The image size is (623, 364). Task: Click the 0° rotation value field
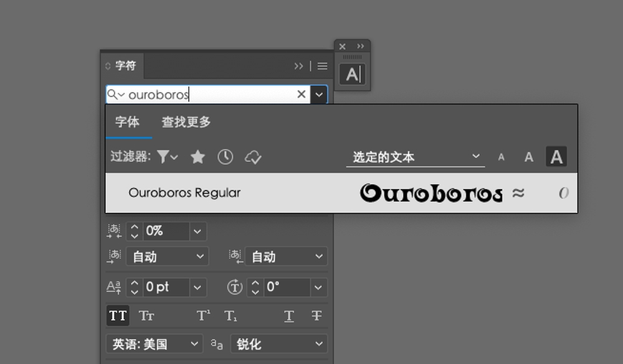[x=286, y=287]
